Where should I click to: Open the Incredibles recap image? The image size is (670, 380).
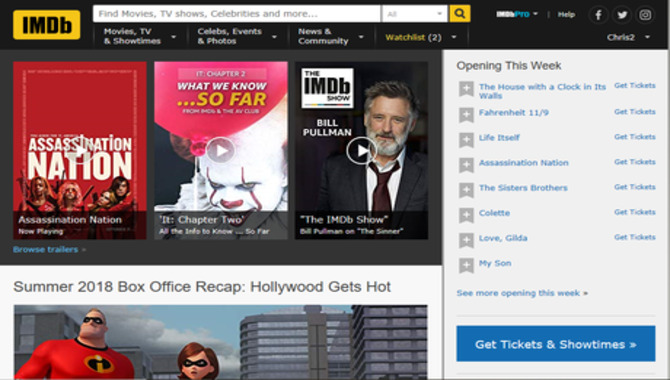(220, 342)
